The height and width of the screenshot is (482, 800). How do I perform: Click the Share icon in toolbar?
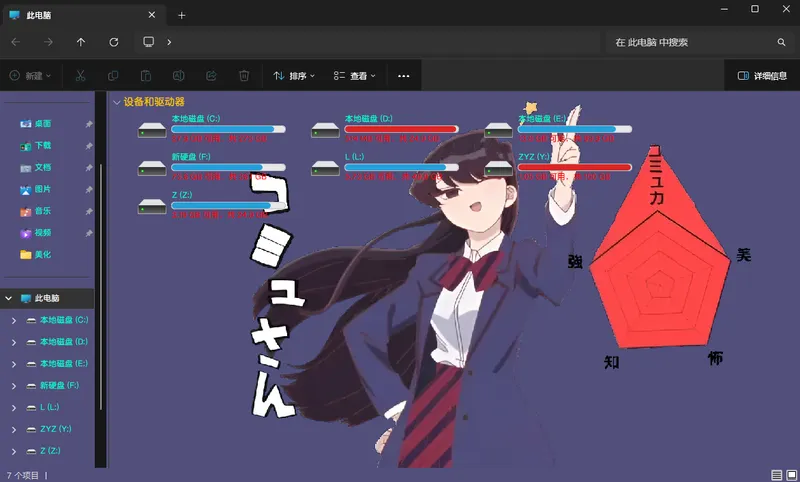[211, 75]
